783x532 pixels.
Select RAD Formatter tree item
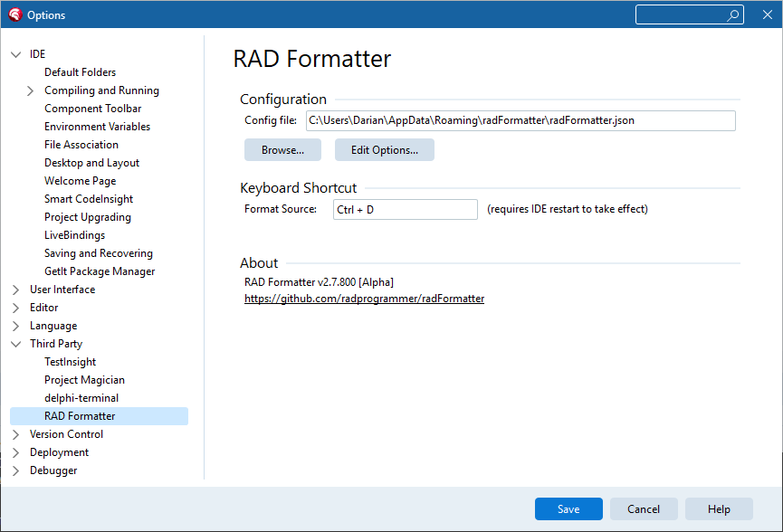pyautogui.click(x=99, y=416)
